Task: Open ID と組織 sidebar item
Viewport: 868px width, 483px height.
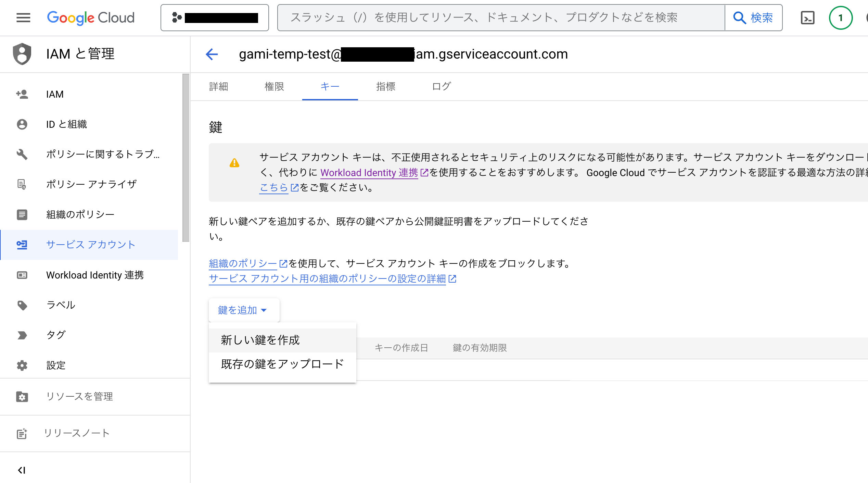Action: pos(89,124)
